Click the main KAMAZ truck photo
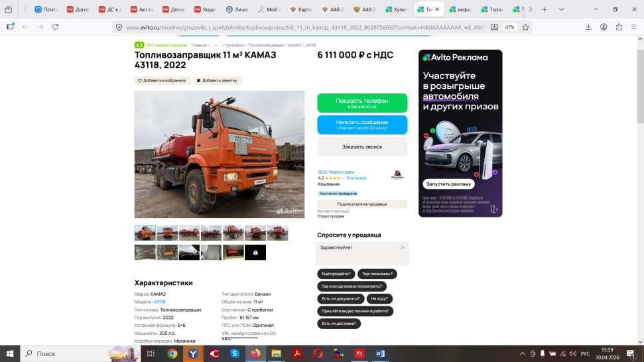The width and height of the screenshot is (644, 362). pos(220,154)
